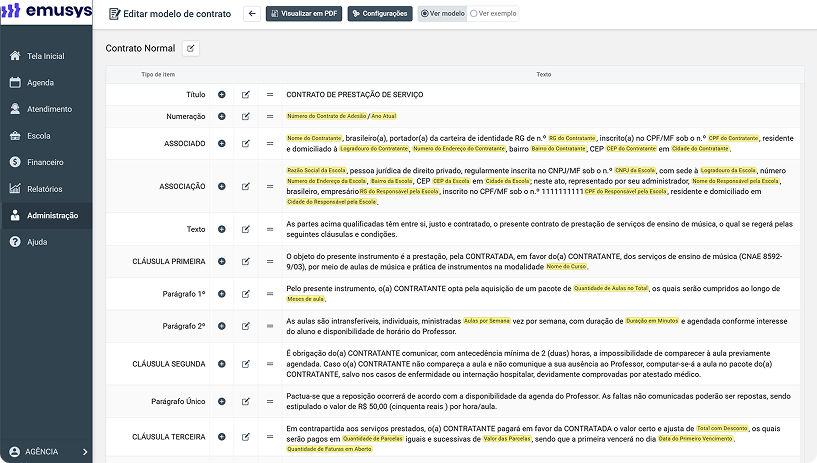
Task: Open the Relatórios sidebar menu
Action: (x=46, y=189)
